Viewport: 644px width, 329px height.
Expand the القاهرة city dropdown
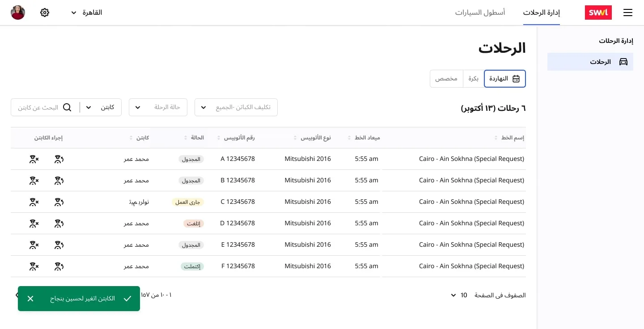pos(87,13)
